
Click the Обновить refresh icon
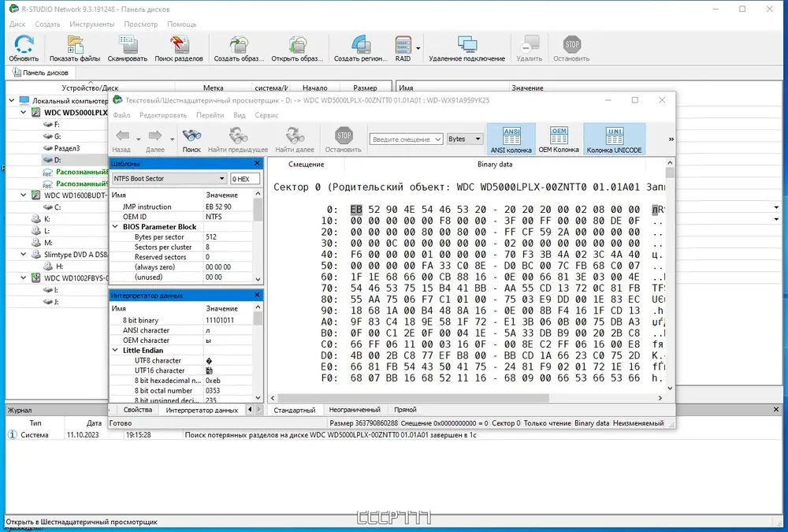point(24,45)
